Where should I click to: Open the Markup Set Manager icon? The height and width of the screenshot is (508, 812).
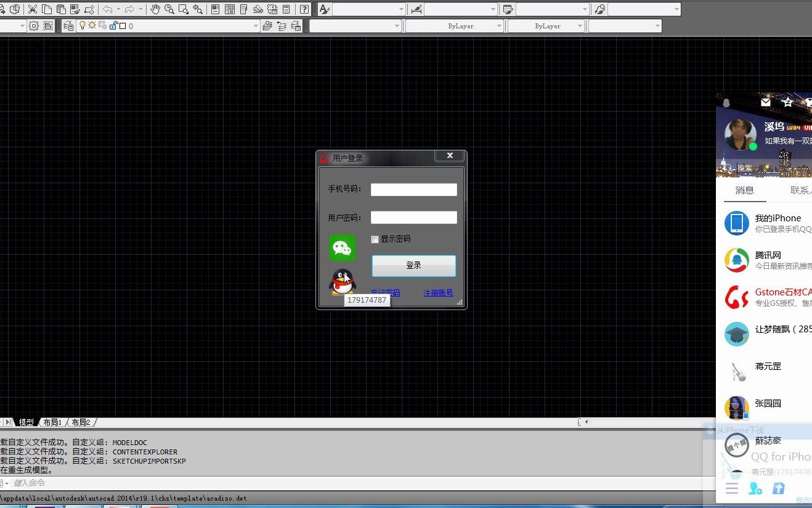pos(272,9)
